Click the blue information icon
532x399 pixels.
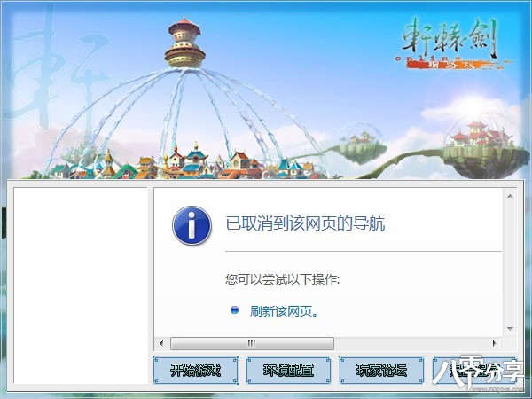tap(192, 225)
